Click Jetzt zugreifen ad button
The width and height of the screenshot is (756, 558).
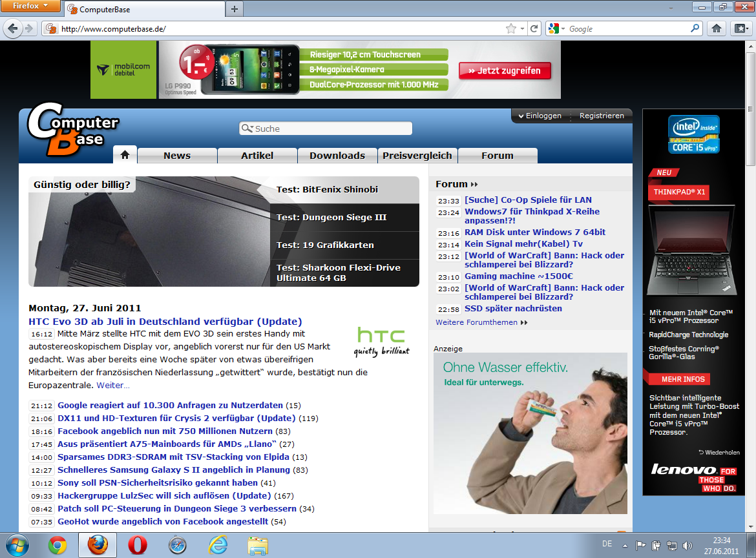(504, 70)
